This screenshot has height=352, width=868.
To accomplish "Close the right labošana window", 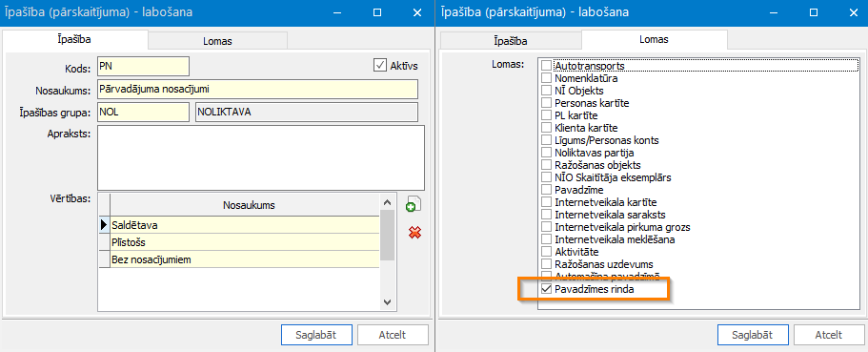I will [x=853, y=12].
